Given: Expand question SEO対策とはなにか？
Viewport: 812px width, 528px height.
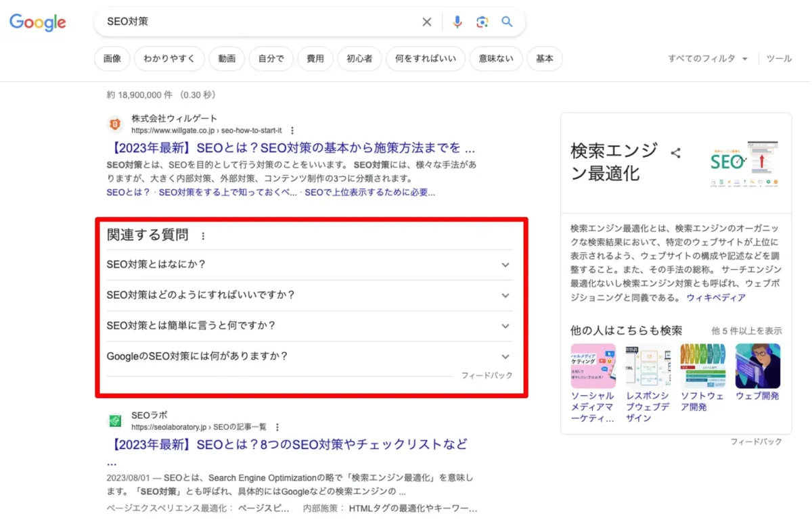Looking at the screenshot, I should (310, 265).
